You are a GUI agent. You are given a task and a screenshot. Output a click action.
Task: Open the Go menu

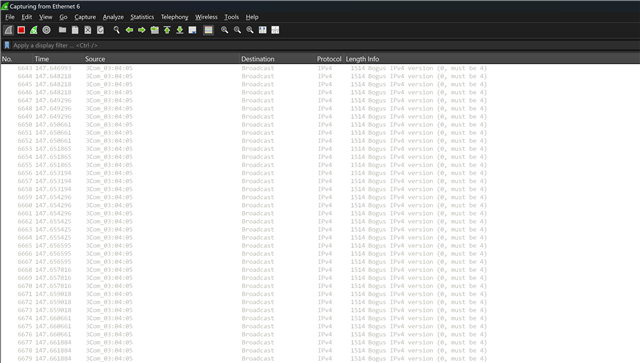[x=63, y=17]
